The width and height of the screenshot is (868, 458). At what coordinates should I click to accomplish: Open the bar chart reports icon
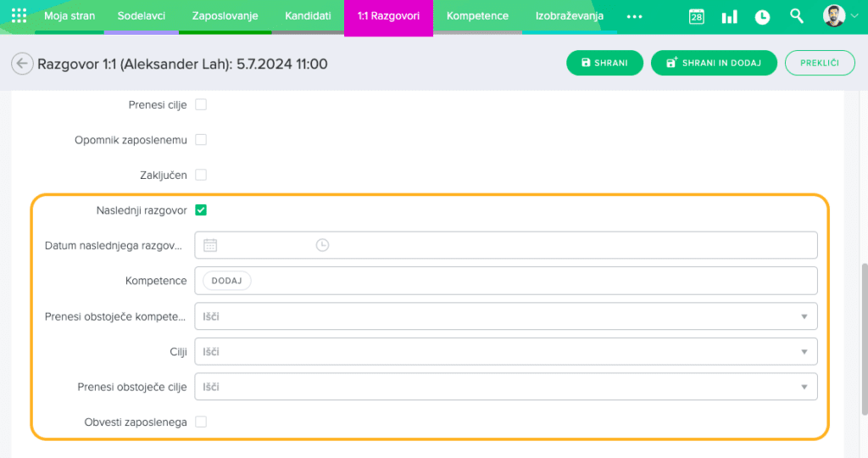pos(729,17)
